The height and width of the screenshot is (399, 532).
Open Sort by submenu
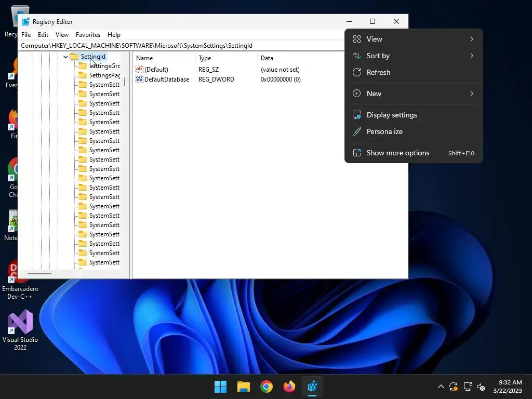414,56
